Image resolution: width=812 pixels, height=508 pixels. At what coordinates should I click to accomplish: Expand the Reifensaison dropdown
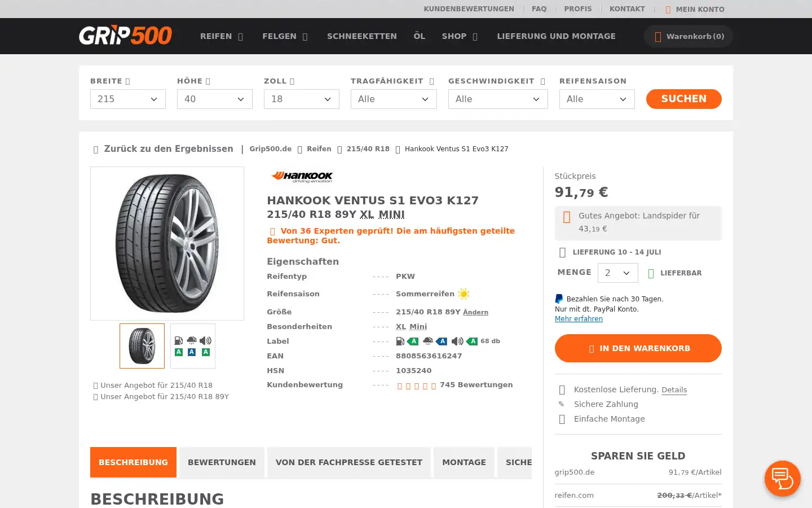(x=597, y=99)
